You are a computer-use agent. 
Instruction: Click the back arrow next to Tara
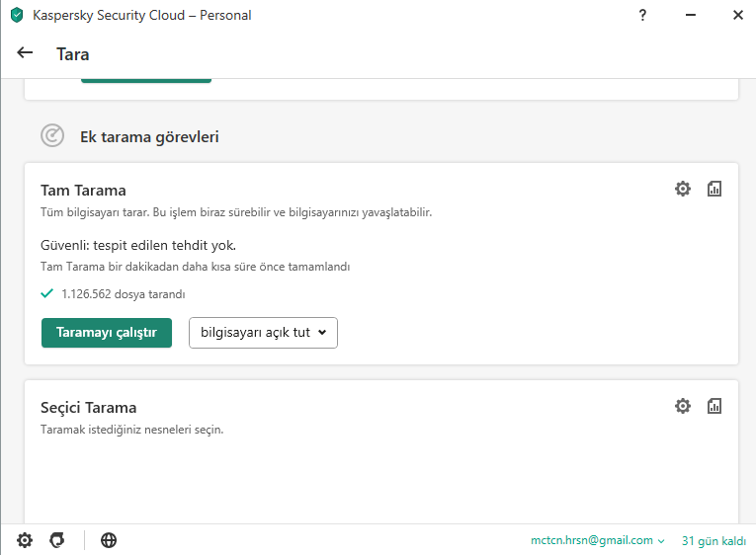click(26, 53)
